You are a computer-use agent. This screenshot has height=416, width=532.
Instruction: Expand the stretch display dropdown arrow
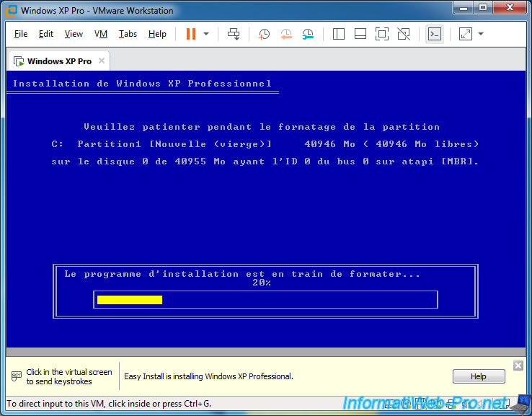coord(481,34)
